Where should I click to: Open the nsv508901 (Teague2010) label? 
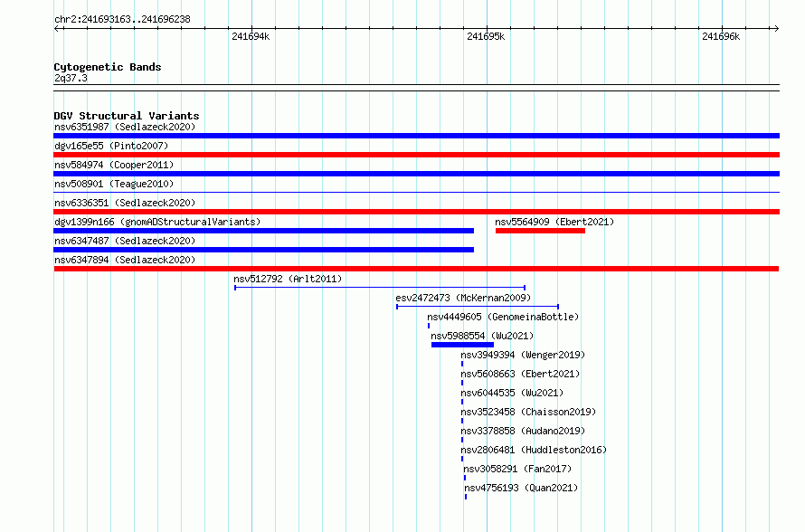click(x=114, y=184)
